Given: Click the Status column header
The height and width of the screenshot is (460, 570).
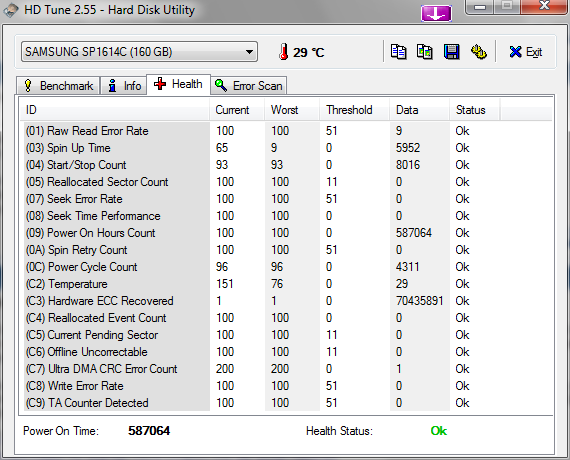Looking at the screenshot, I should 475,110.
